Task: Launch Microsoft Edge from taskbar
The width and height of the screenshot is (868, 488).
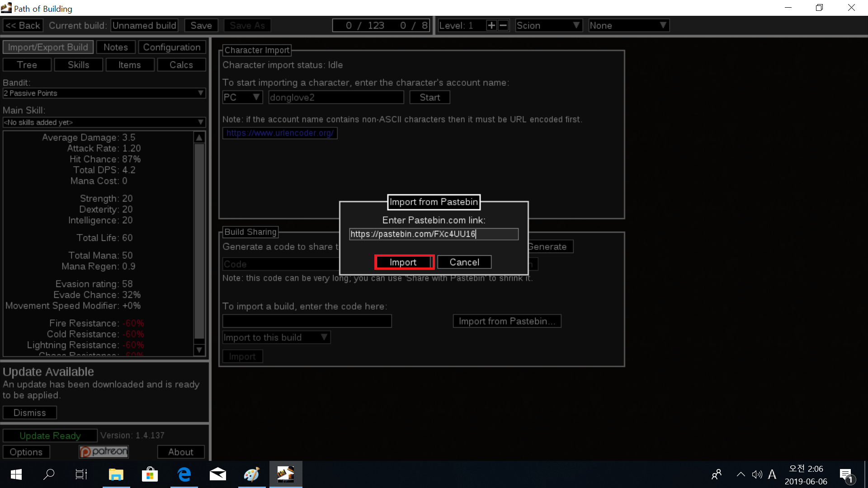Action: [x=184, y=474]
